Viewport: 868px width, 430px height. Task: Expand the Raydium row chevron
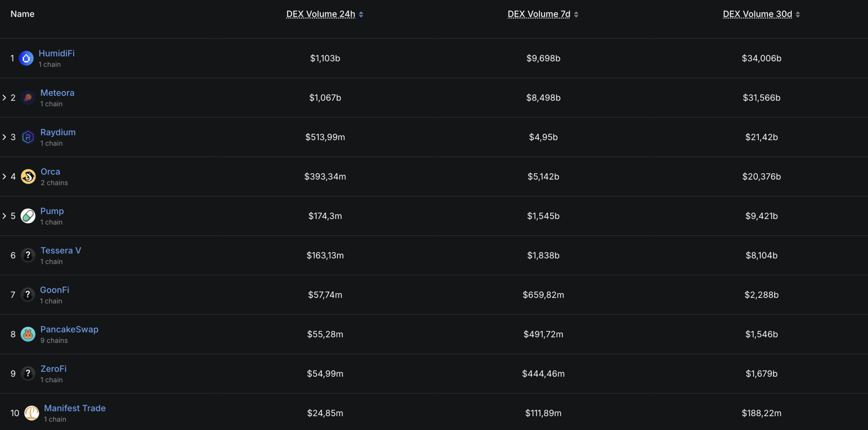click(4, 137)
